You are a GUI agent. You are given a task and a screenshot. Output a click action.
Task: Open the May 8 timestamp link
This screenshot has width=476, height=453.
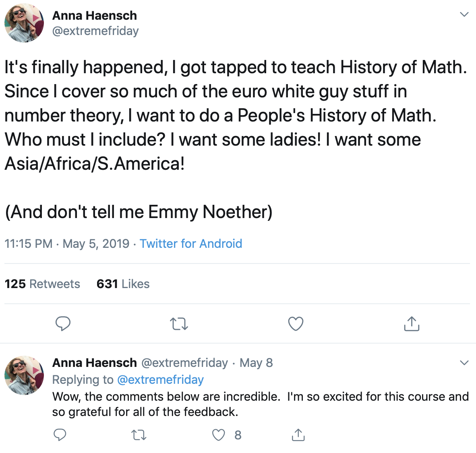point(256,363)
